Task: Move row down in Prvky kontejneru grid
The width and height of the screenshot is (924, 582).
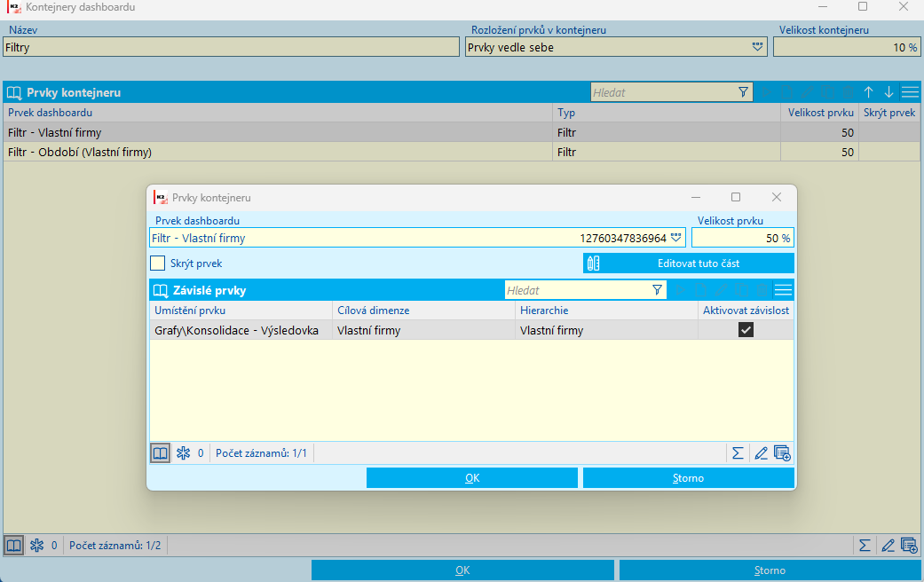Action: pyautogui.click(x=888, y=92)
